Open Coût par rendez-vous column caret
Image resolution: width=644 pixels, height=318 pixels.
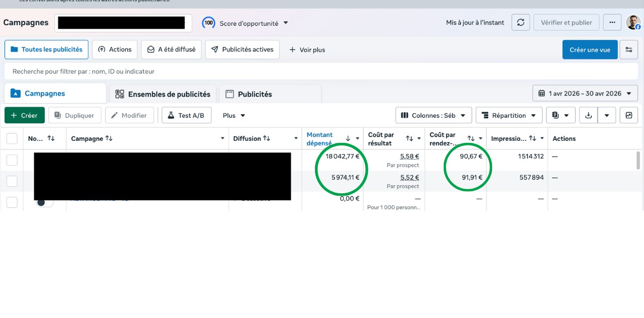(480, 138)
